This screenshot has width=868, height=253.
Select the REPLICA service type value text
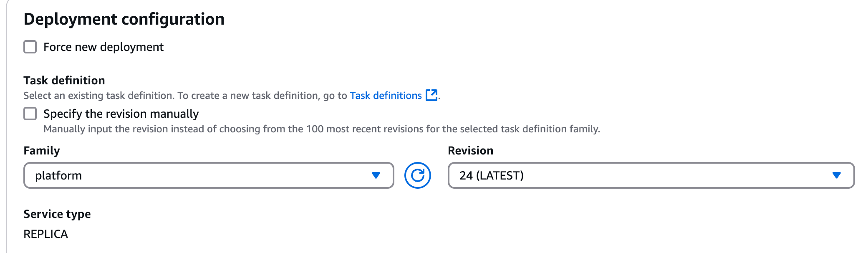[x=45, y=234]
